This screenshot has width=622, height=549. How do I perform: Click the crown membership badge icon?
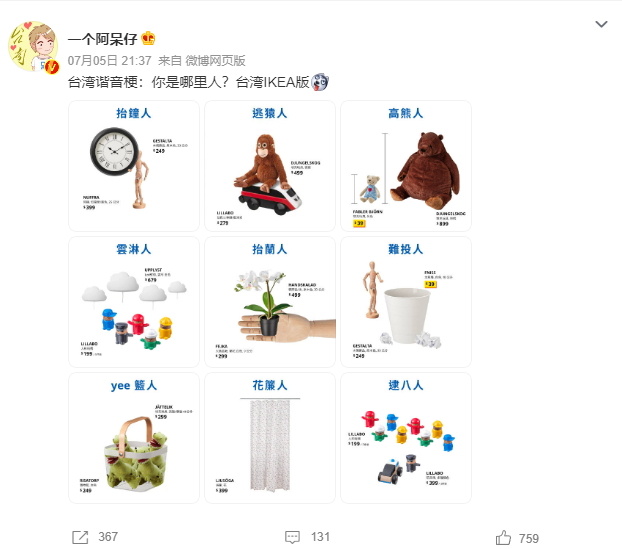148,38
